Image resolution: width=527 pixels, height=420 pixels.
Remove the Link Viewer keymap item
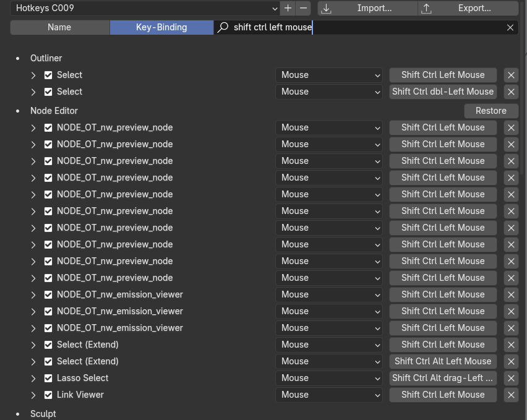(511, 395)
